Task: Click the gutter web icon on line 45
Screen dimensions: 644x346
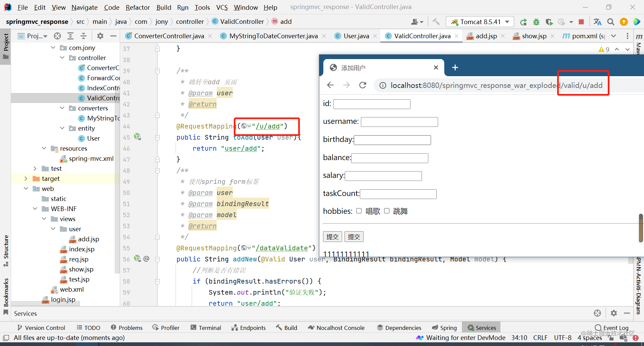Action: (x=137, y=137)
